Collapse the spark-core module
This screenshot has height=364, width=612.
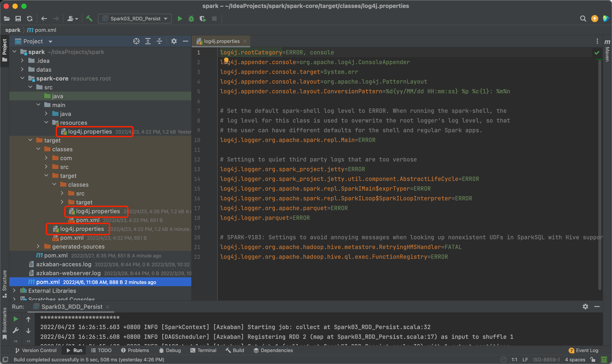pyautogui.click(x=22, y=78)
